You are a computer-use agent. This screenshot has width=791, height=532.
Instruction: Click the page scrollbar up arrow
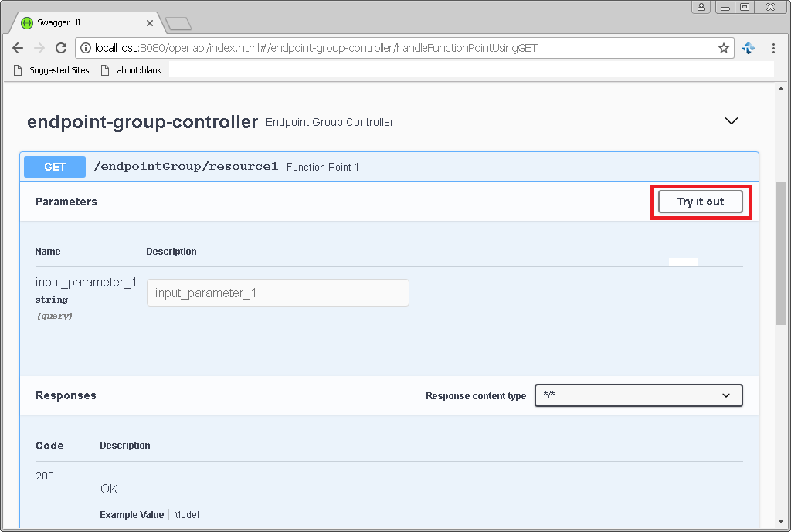pyautogui.click(x=781, y=89)
